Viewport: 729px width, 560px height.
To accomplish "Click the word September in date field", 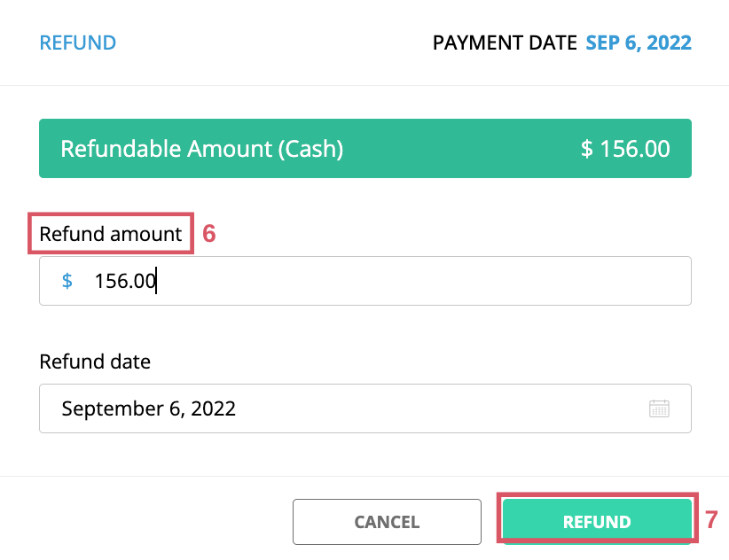I will [113, 409].
